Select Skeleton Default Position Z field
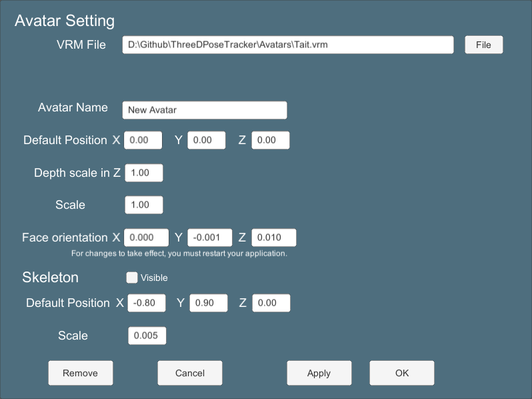The image size is (532, 399). [271, 303]
